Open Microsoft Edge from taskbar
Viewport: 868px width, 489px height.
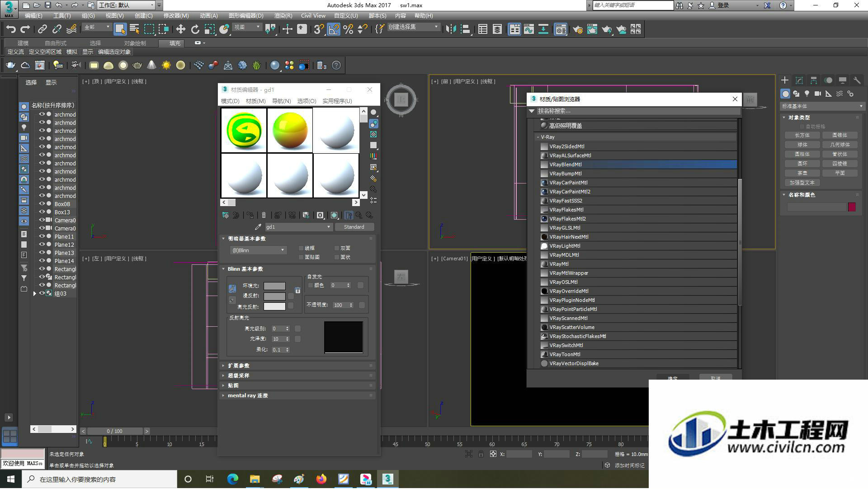tap(232, 479)
